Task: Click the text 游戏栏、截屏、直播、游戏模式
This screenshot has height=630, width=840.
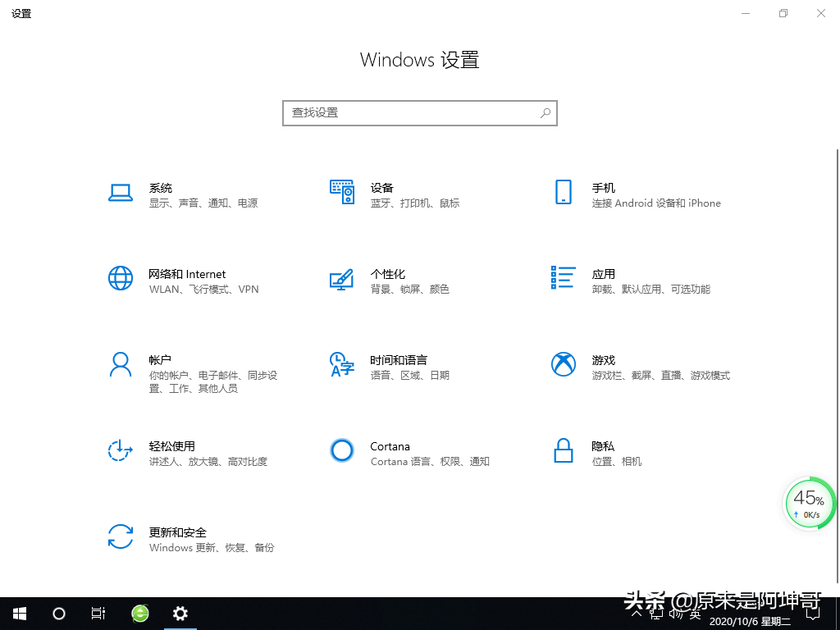Action: 661,376
